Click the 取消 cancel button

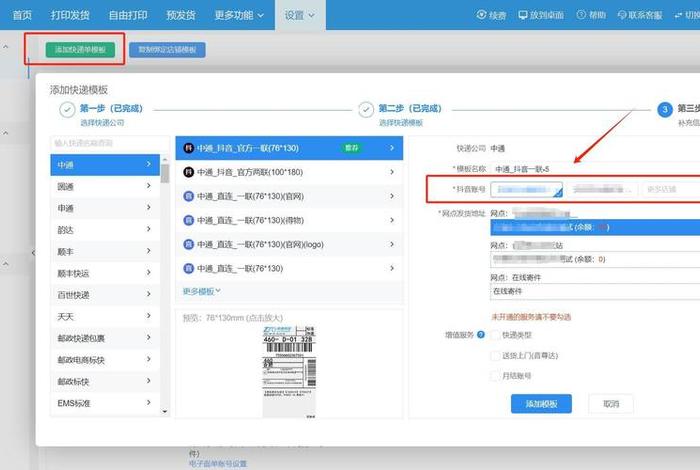pos(611,404)
